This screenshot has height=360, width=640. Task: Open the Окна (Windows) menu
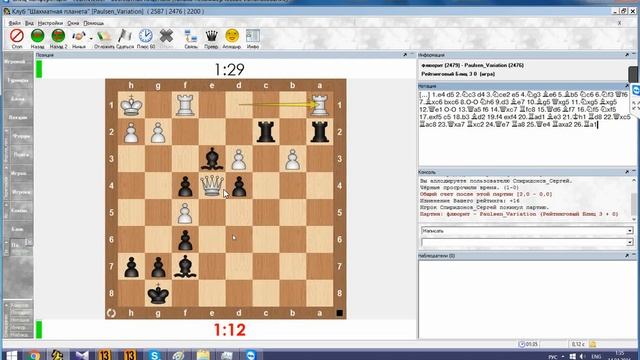coord(73,23)
